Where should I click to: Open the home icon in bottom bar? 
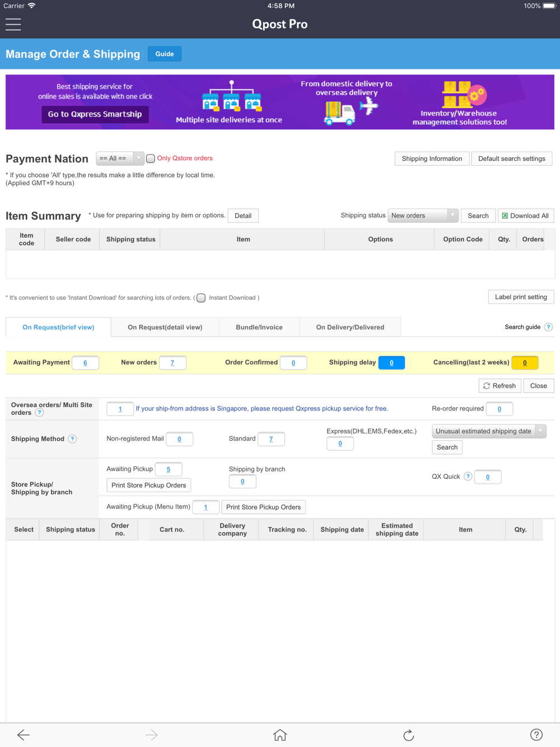280,735
